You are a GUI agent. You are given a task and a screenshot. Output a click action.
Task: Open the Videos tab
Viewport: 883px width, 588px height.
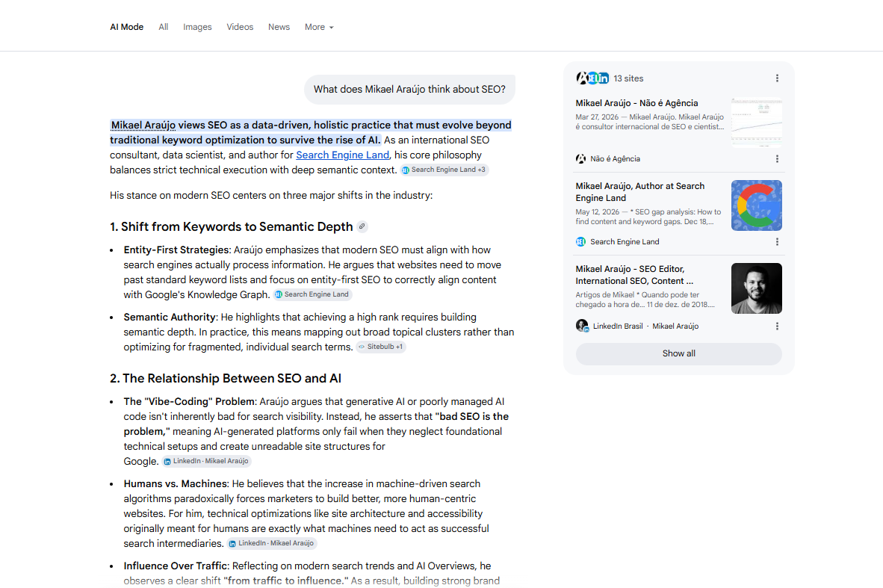(x=240, y=27)
